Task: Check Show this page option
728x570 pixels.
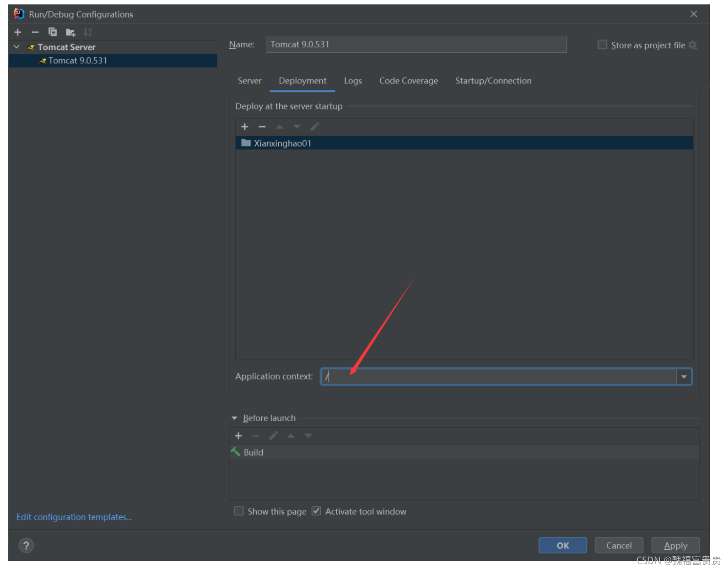Action: 239,511
